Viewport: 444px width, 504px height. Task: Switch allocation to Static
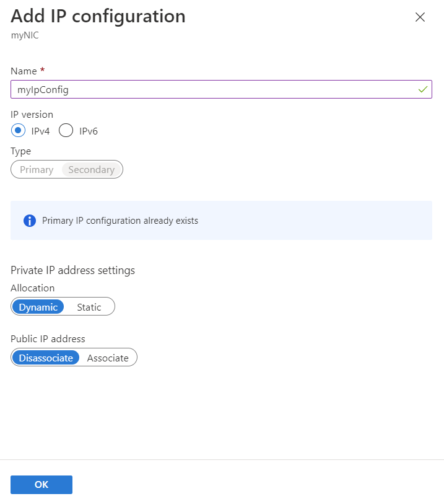coord(89,307)
